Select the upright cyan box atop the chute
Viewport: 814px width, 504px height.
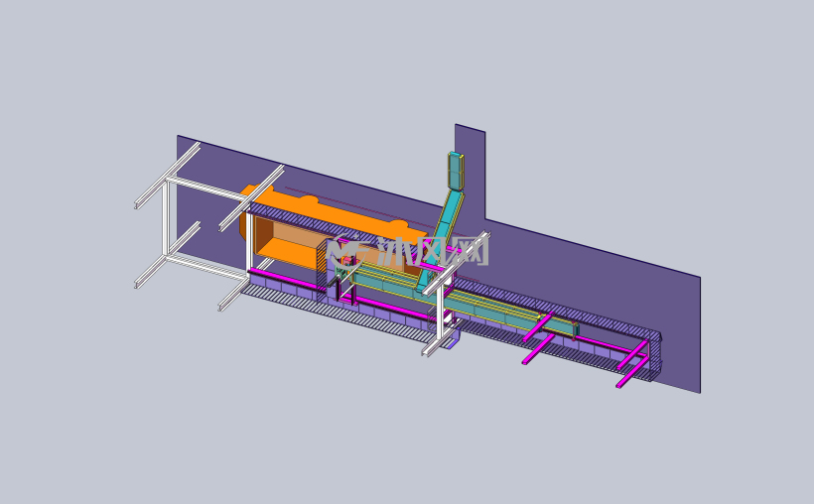[456, 170]
